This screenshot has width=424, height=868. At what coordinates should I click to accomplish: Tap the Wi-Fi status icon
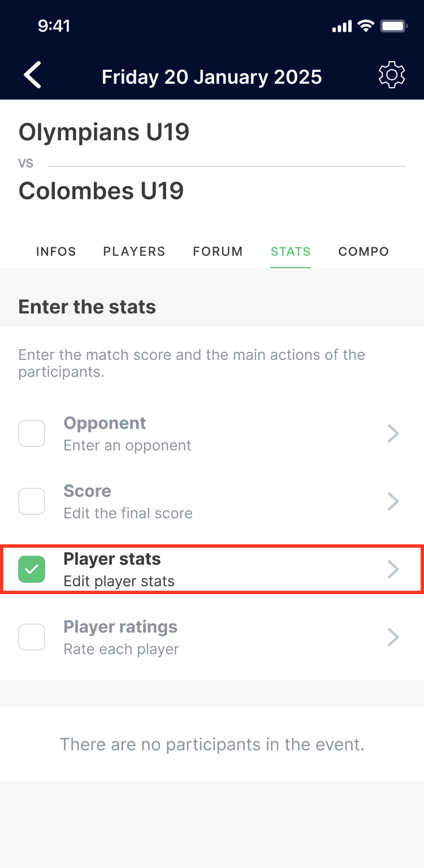[366, 26]
